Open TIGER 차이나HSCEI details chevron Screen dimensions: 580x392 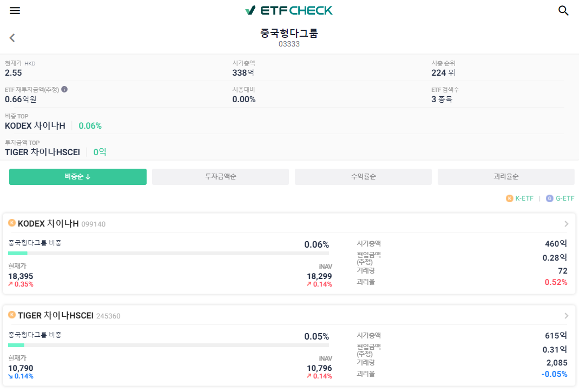coord(566,316)
